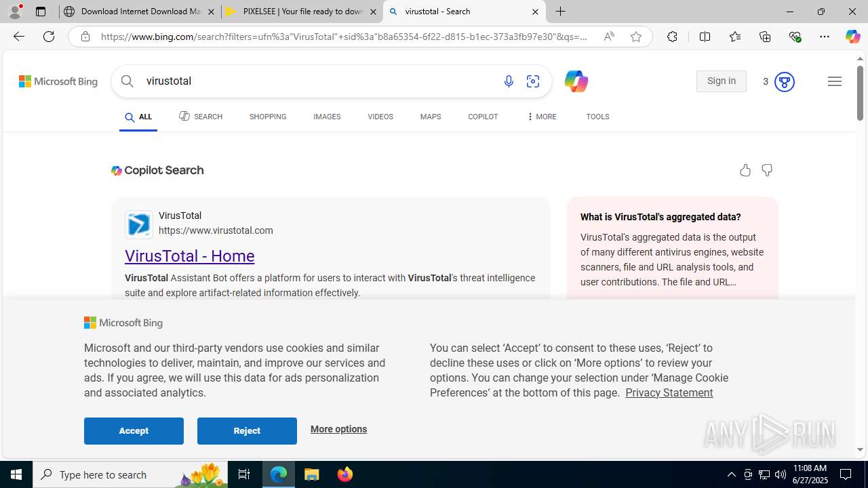The width and height of the screenshot is (868, 488).
Task: Open the Action Center notifications icon
Action: pyautogui.click(x=846, y=474)
